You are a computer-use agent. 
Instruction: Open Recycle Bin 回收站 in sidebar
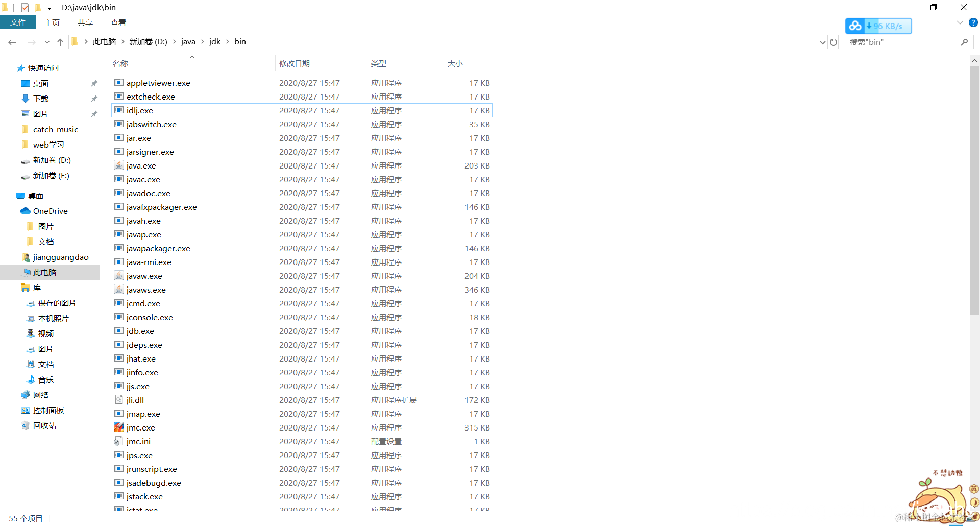(x=39, y=425)
